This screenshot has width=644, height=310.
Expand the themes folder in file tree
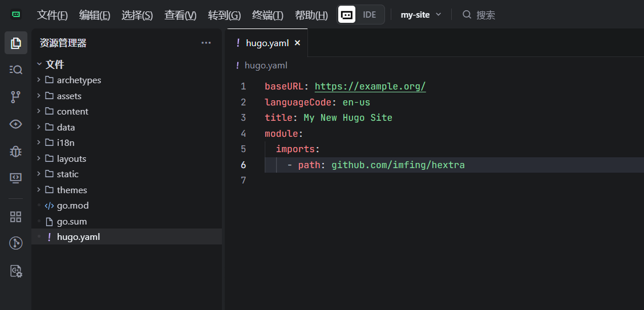pyautogui.click(x=72, y=190)
